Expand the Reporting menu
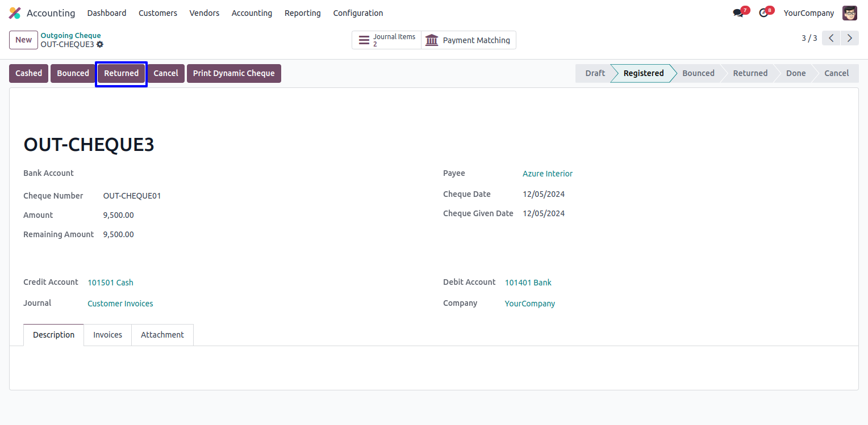The width and height of the screenshot is (868, 425). (x=302, y=13)
